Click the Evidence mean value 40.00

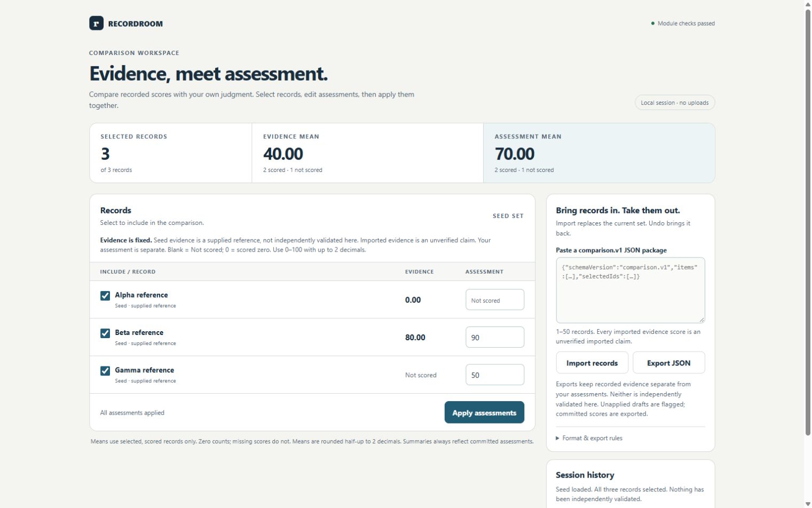click(x=283, y=154)
